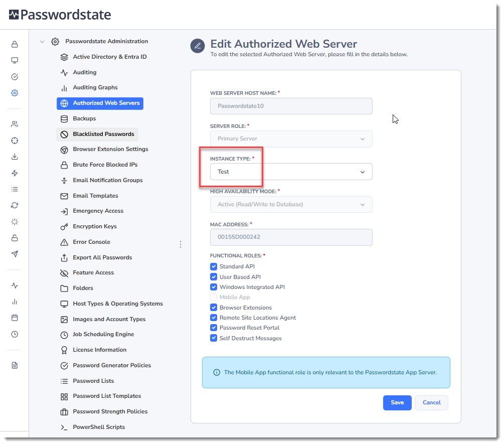This screenshot has height=445, width=504.
Task: Open Email Notification Groups
Action: [x=108, y=181]
